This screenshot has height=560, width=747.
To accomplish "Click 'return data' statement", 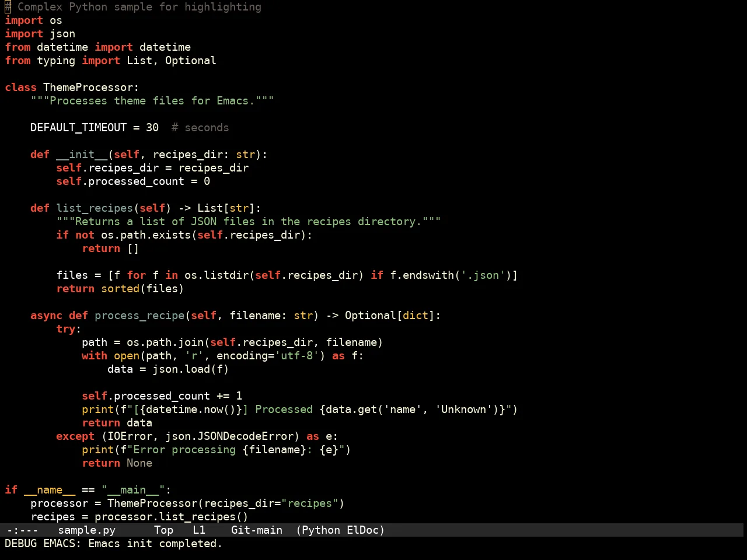I will pyautogui.click(x=117, y=423).
